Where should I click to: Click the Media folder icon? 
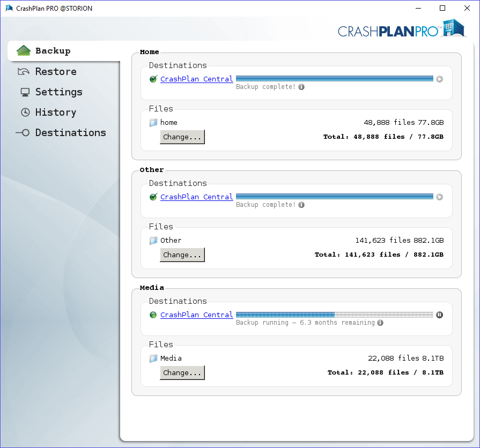point(153,359)
